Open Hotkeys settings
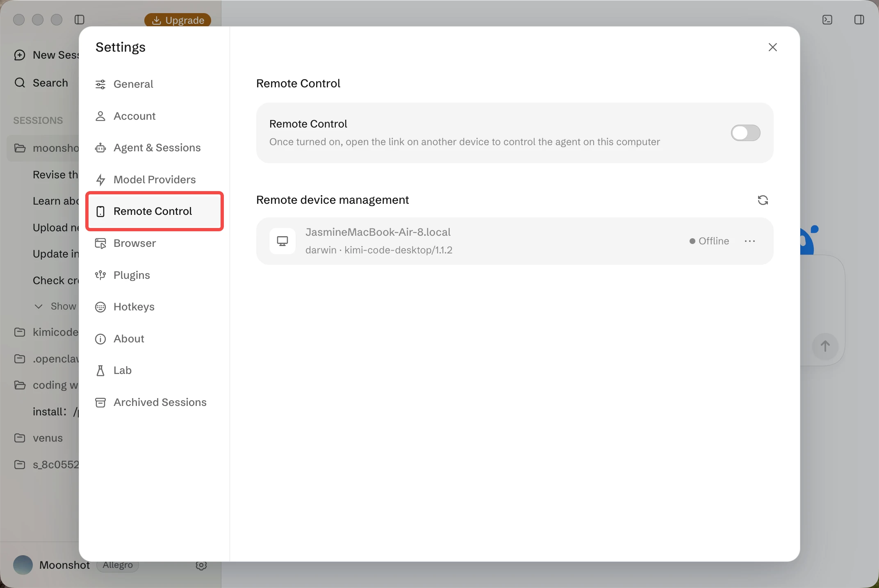The image size is (879, 588). click(154, 307)
